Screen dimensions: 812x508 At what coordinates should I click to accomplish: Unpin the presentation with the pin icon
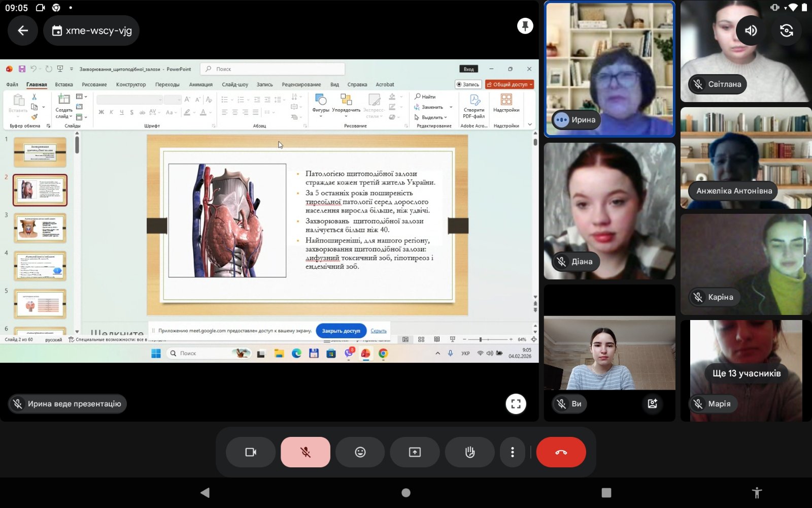tap(525, 25)
